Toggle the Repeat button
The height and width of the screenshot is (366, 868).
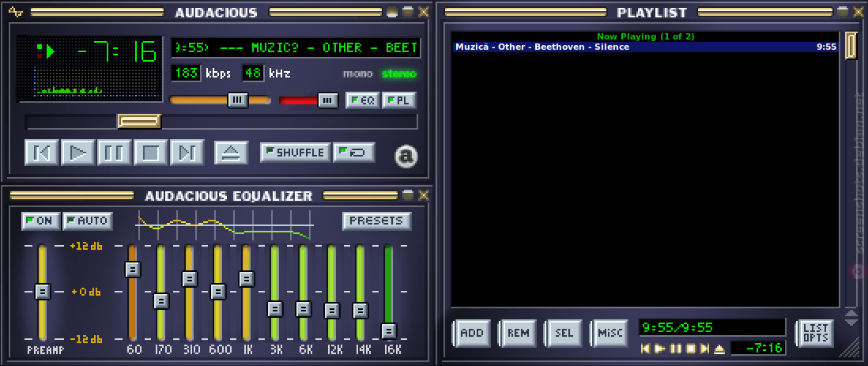(354, 153)
